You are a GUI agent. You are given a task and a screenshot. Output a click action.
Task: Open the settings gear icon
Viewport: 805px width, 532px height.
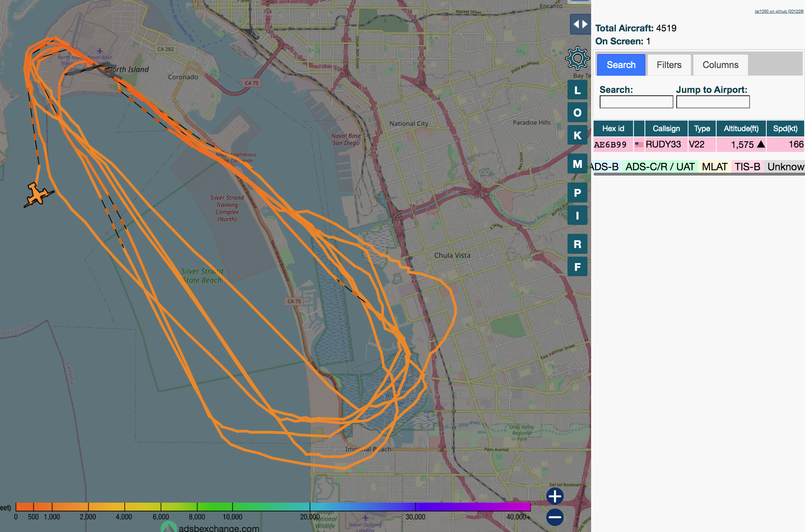[577, 58]
